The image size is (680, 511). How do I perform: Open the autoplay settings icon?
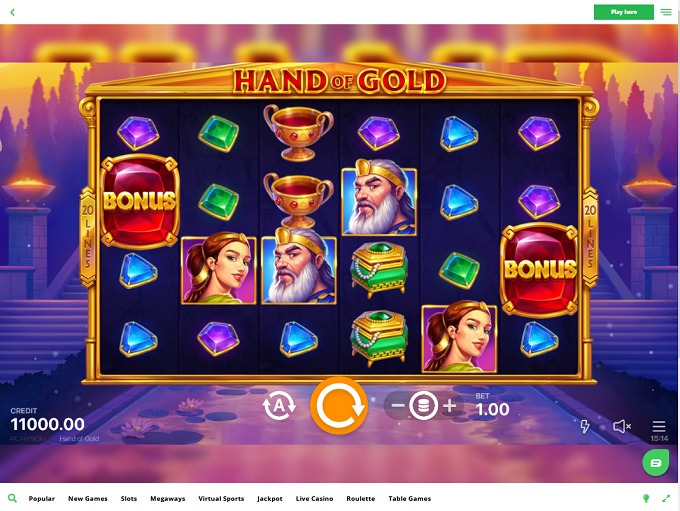tap(279, 406)
